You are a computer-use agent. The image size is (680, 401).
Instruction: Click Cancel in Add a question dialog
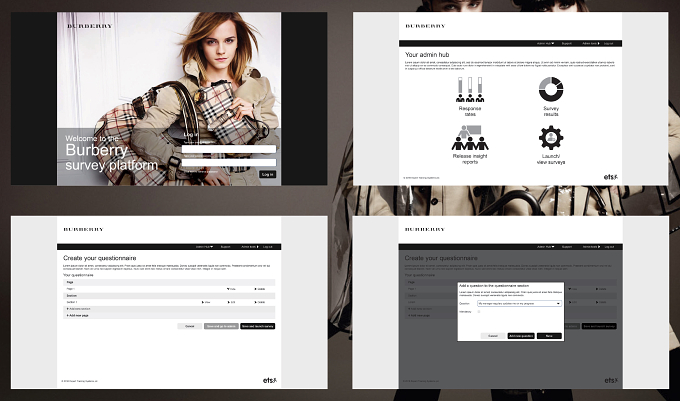click(x=493, y=336)
